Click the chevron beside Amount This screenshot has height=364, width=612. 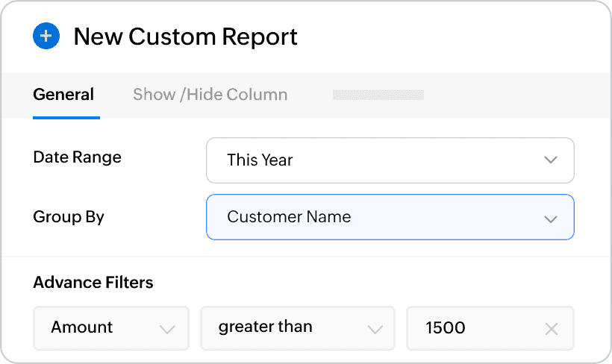pyautogui.click(x=167, y=329)
